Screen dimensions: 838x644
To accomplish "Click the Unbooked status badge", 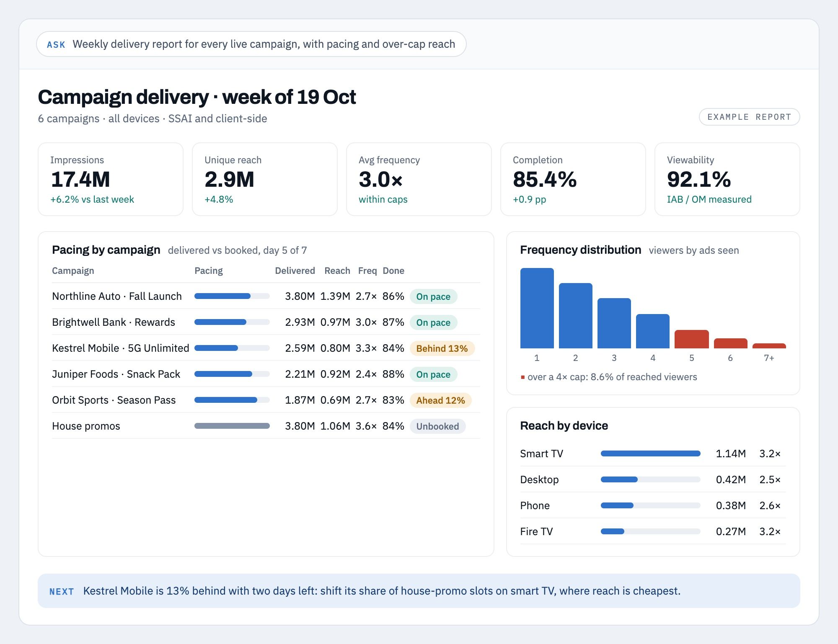I will (437, 426).
